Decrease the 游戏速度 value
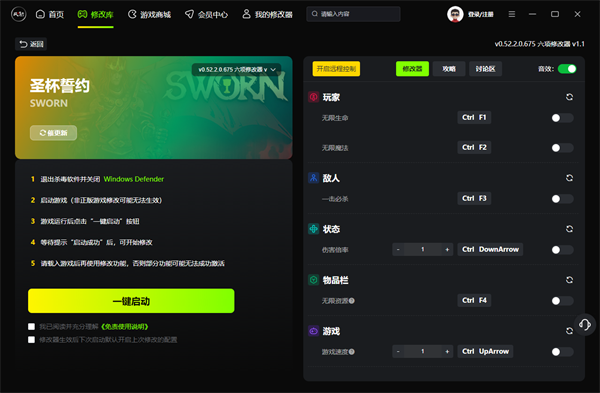 398,351
